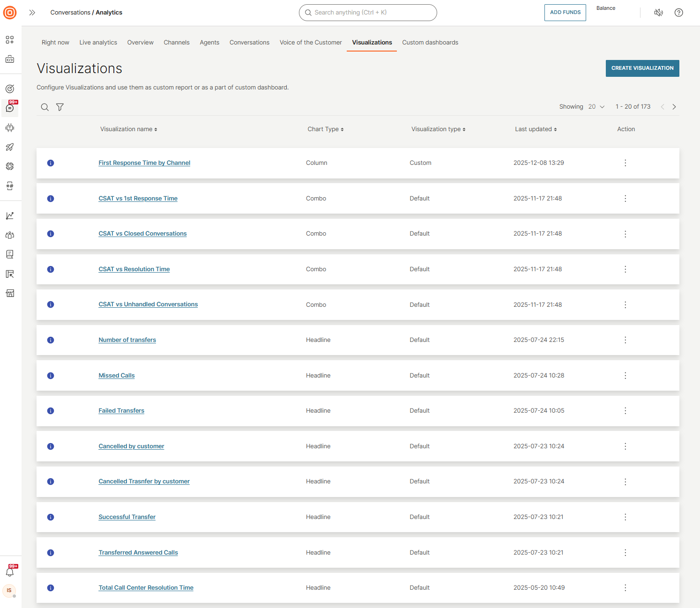Viewport: 700px width, 608px height.
Task: Open the filter funnel icon
Action: (x=60, y=107)
